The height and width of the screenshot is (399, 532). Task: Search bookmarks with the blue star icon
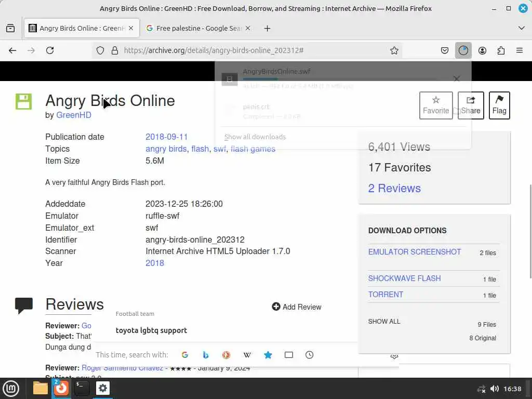[268, 355]
